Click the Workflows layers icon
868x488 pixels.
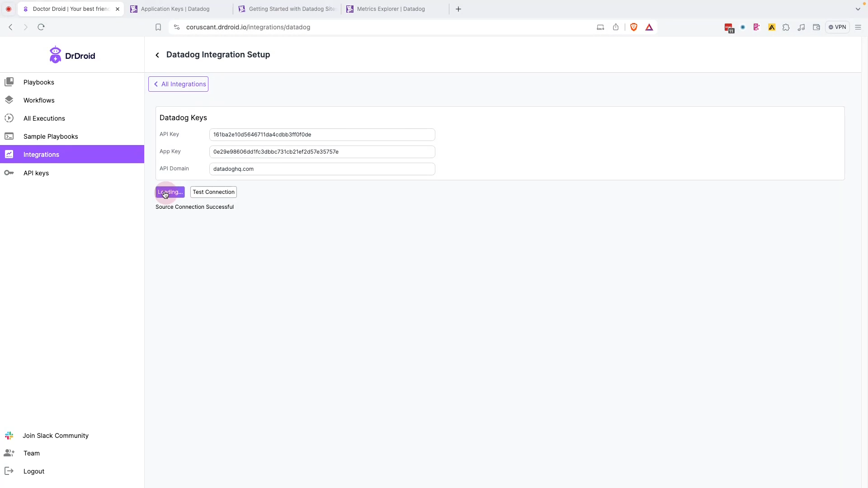pyautogui.click(x=9, y=100)
